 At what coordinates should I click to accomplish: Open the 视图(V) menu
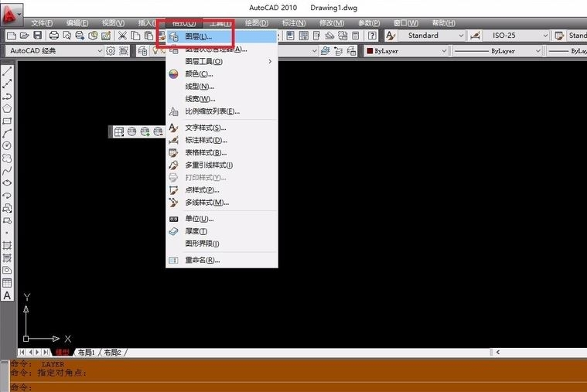[113, 23]
